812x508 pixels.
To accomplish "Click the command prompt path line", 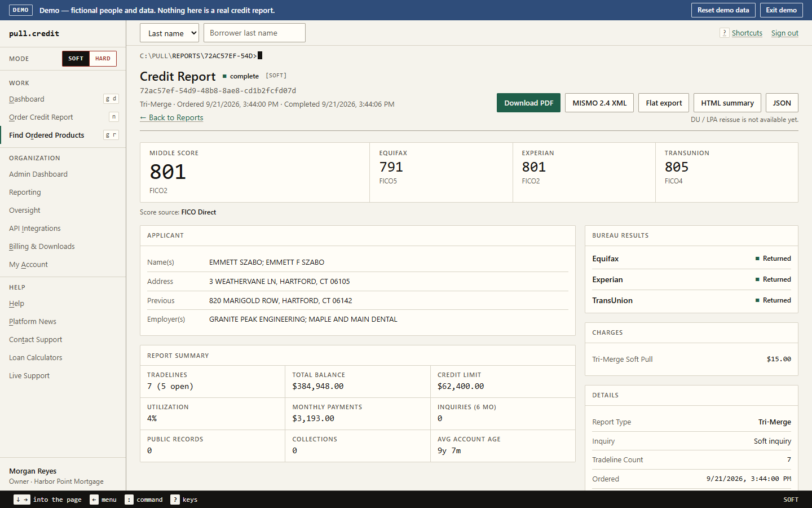I will (x=201, y=55).
